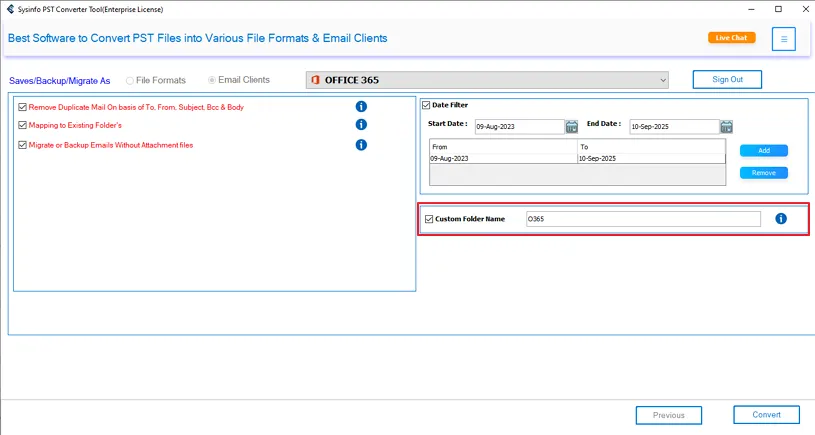The height and width of the screenshot is (435, 815).
Task: Click the Convert button
Action: 766,415
